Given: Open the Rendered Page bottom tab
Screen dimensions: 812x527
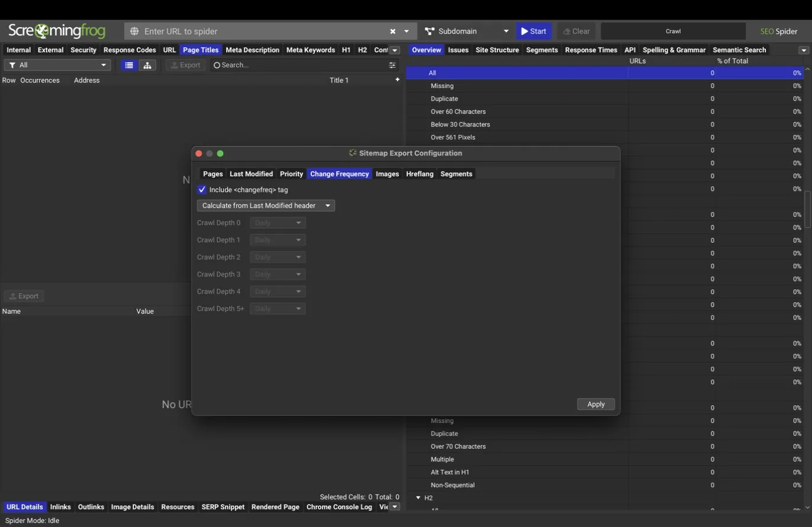Looking at the screenshot, I should coord(275,507).
